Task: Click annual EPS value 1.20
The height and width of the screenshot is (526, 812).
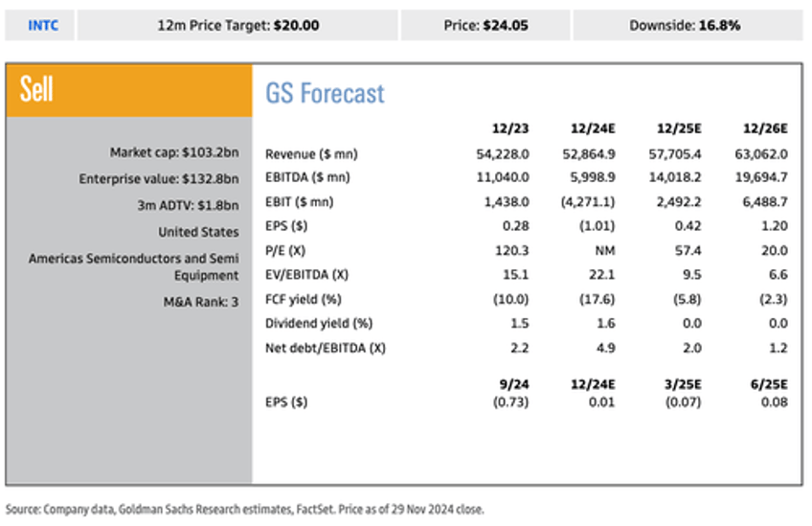Action: coord(774,226)
